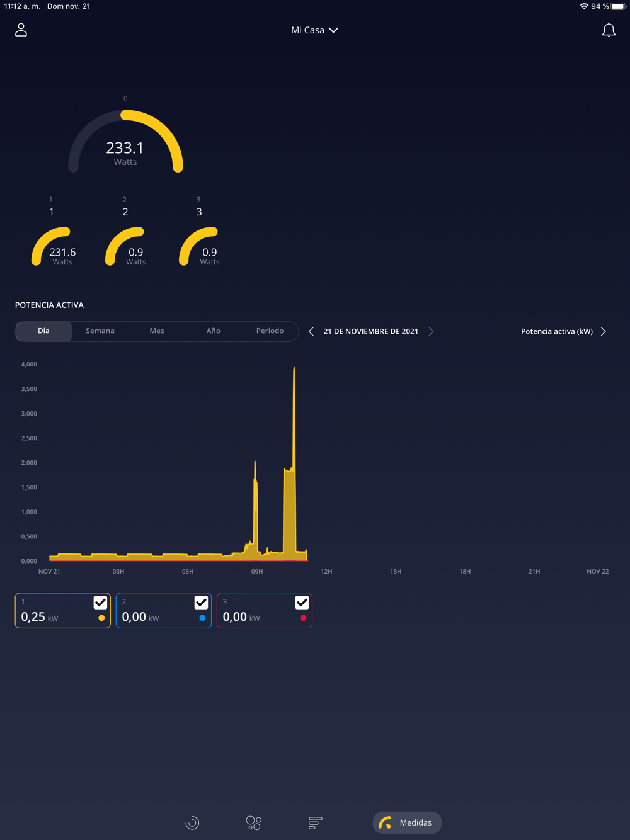Click the 21 DE NOVIEMBRE DE 2021 date
630x840 pixels.
371,331
